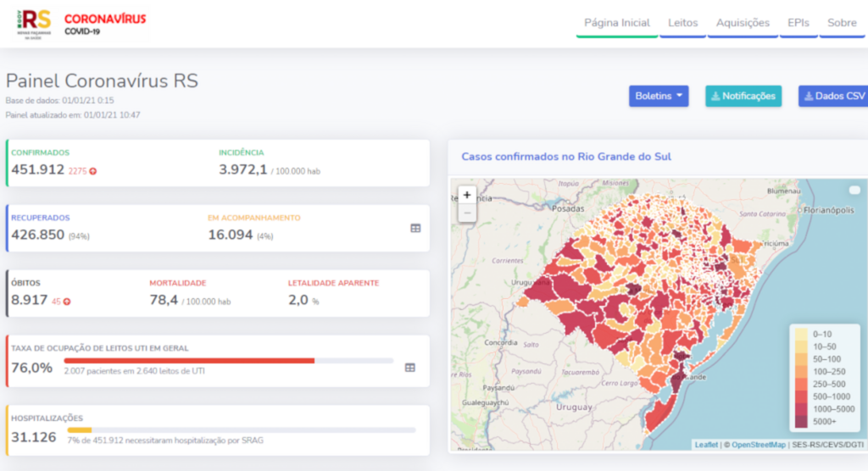Switch to the Leitos tab
868x471 pixels.
point(682,23)
